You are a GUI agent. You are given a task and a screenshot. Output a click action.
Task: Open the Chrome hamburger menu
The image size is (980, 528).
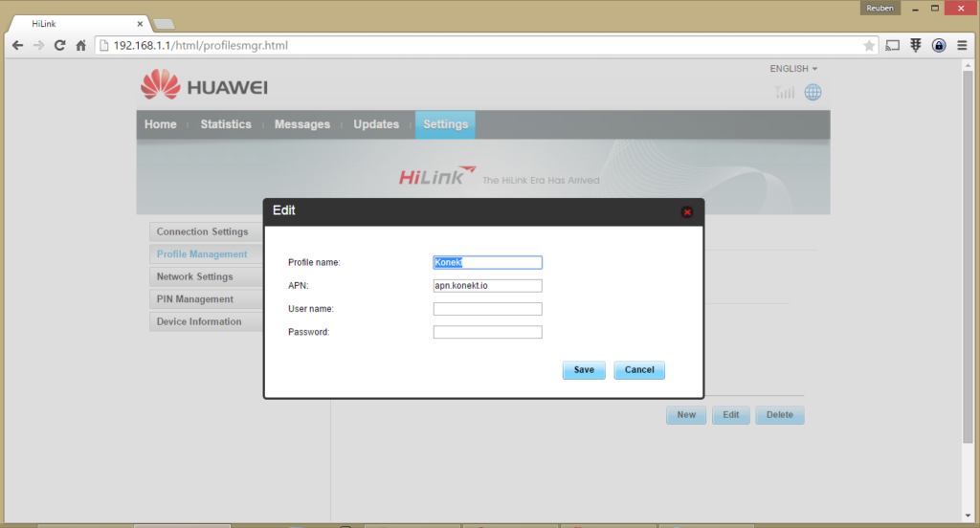962,45
